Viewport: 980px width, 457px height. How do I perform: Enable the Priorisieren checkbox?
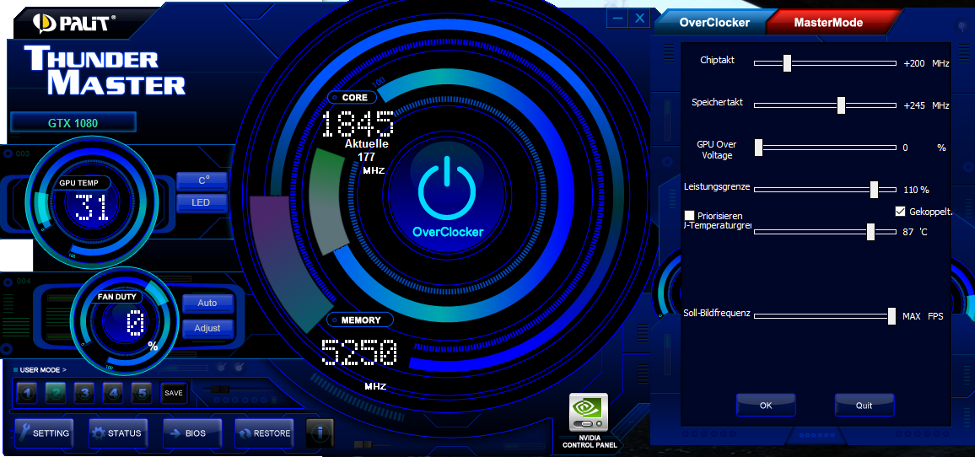(x=690, y=216)
